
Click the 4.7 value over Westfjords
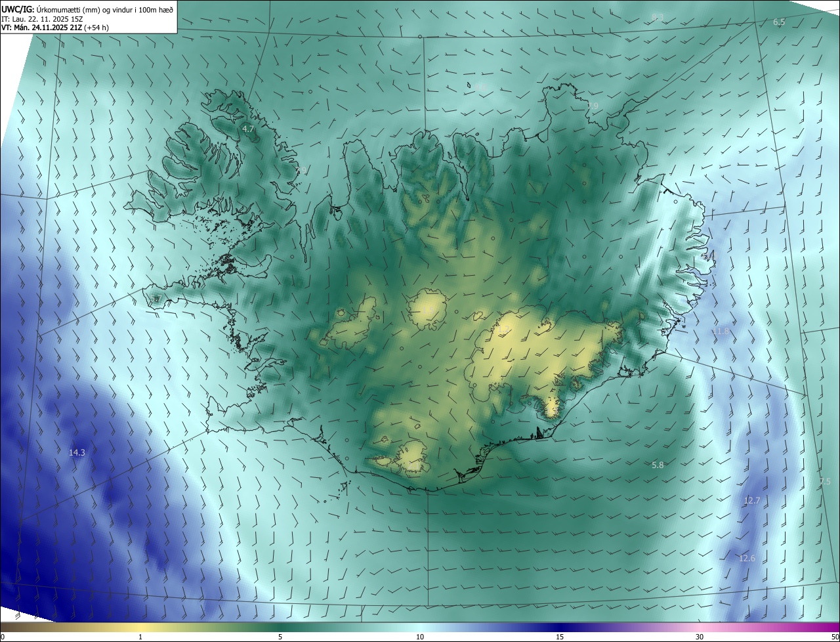pos(248,129)
